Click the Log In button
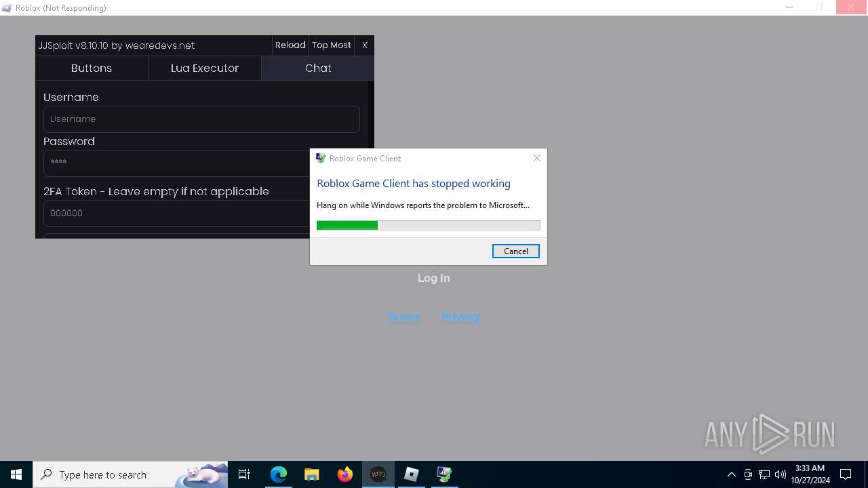Viewport: 868px width, 488px height. click(434, 278)
